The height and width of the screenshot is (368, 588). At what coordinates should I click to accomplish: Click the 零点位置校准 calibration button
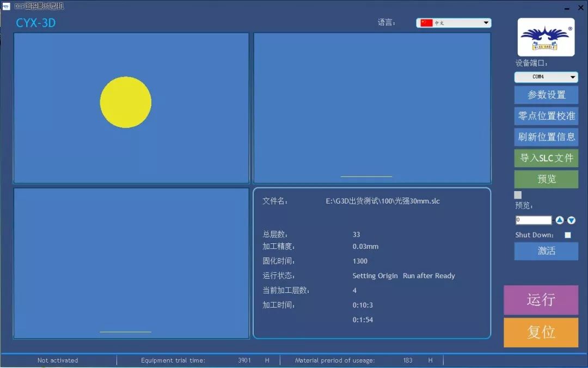(546, 116)
